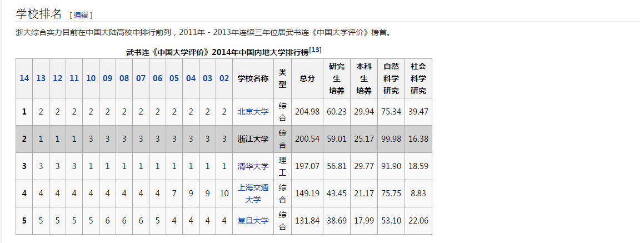The width and height of the screenshot is (644, 243).
Task: Select the intro sentence about 浙大综合实力
Action: [x=203, y=32]
